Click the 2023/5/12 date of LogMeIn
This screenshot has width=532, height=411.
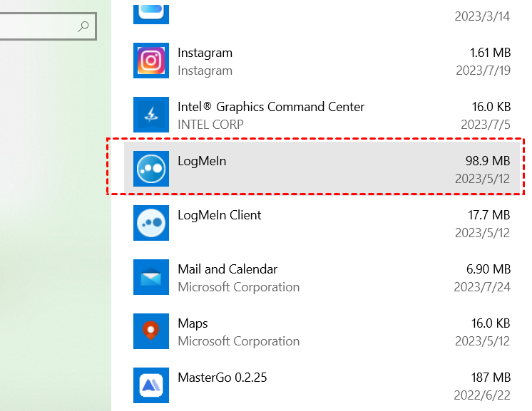click(x=482, y=179)
